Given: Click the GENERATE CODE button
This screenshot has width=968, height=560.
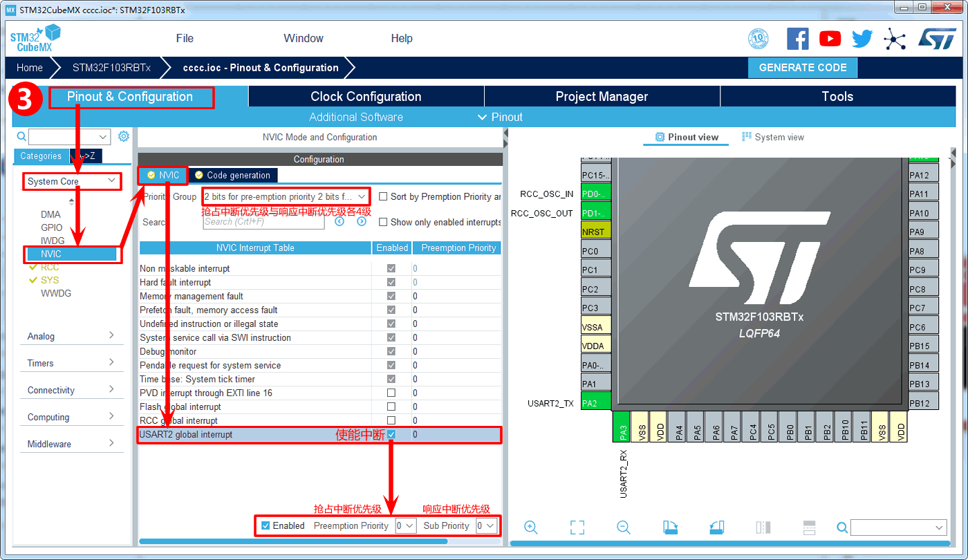Looking at the screenshot, I should 802,68.
